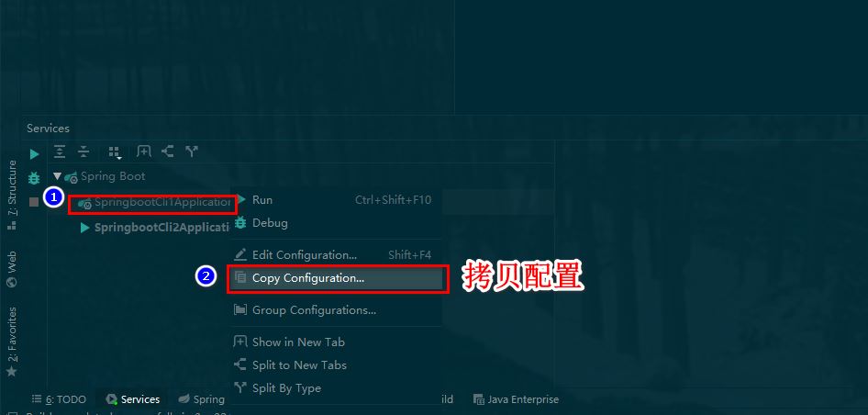Click the green Run arrow in Services toolbar
The width and height of the screenshot is (868, 415).
click(34, 154)
